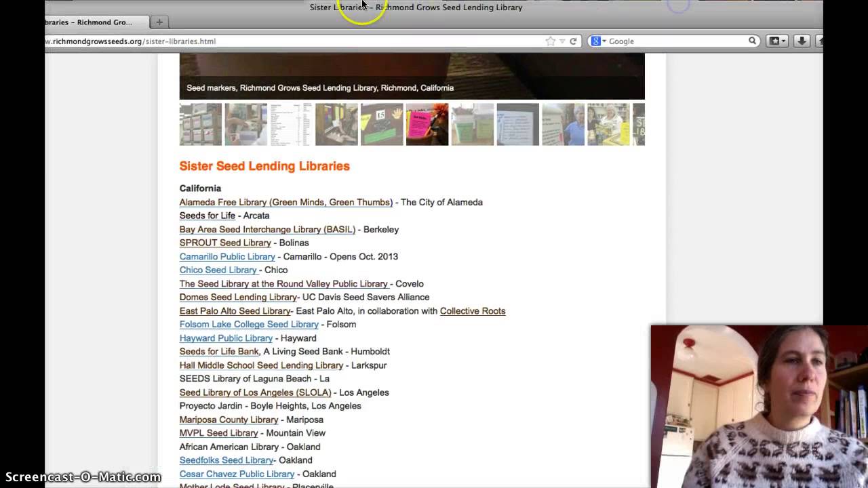Open the URL history dropdown arrow
This screenshot has height=488, width=868.
pos(562,41)
